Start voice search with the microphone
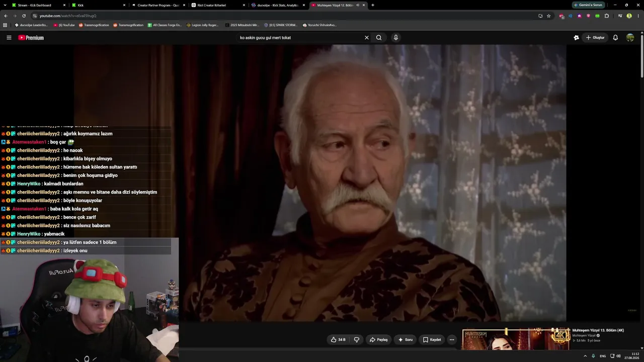Image resolution: width=644 pixels, height=362 pixels. 396,38
